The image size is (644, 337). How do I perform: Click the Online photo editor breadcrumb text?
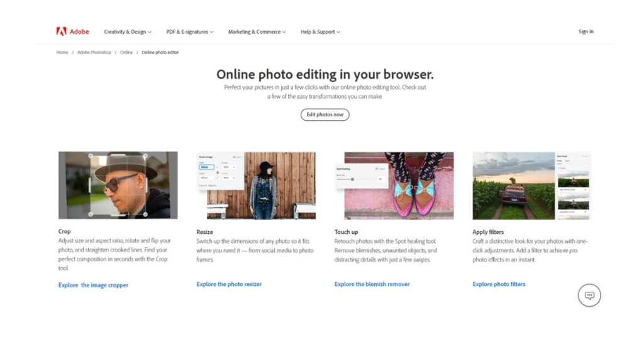160,52
